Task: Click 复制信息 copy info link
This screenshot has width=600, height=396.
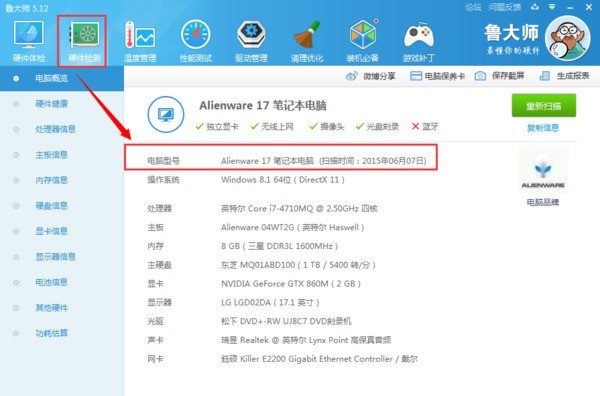Action: click(543, 128)
